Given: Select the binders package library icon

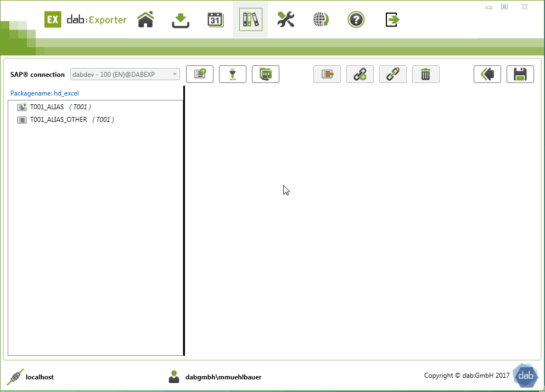Looking at the screenshot, I should click(x=250, y=19).
